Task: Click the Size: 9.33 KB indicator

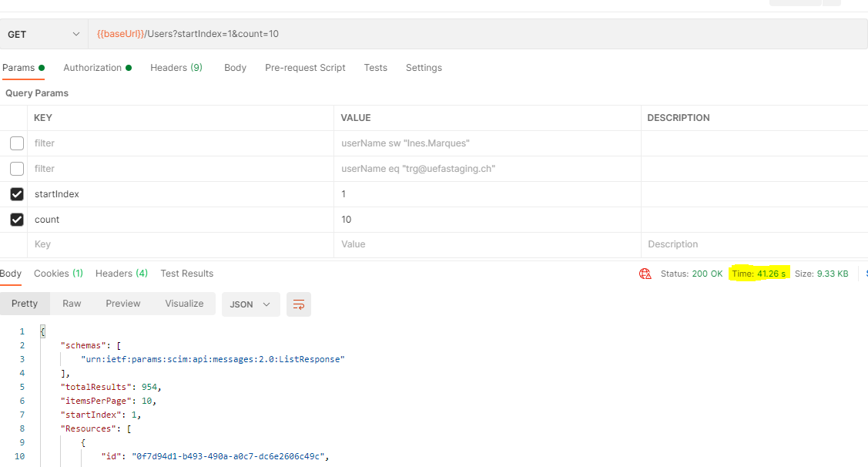Action: [822, 273]
